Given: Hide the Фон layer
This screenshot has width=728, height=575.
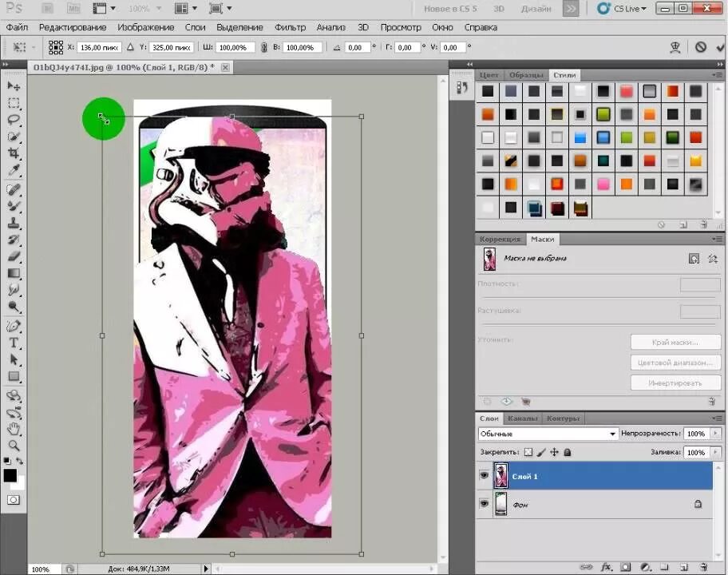Looking at the screenshot, I should point(484,503).
